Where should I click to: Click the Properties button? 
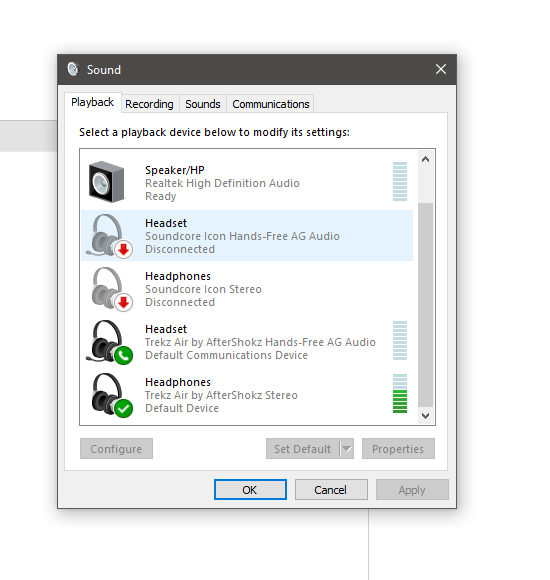[398, 449]
